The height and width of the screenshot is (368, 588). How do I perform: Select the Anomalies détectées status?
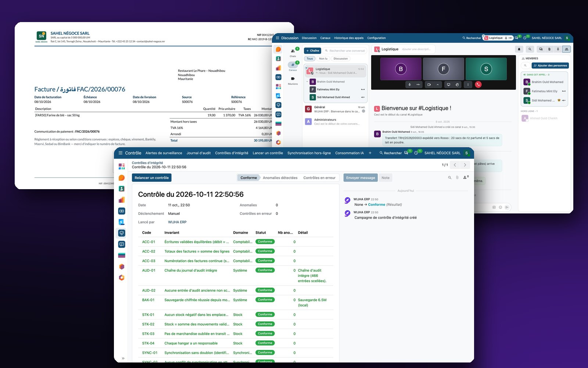coord(280,178)
